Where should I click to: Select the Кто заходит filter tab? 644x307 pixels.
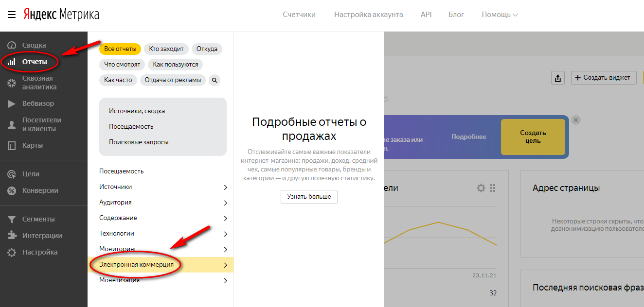pyautogui.click(x=166, y=49)
